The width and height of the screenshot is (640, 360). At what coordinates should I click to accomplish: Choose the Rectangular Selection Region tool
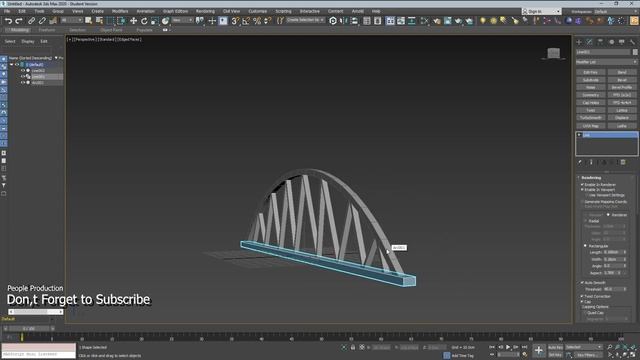(111, 21)
